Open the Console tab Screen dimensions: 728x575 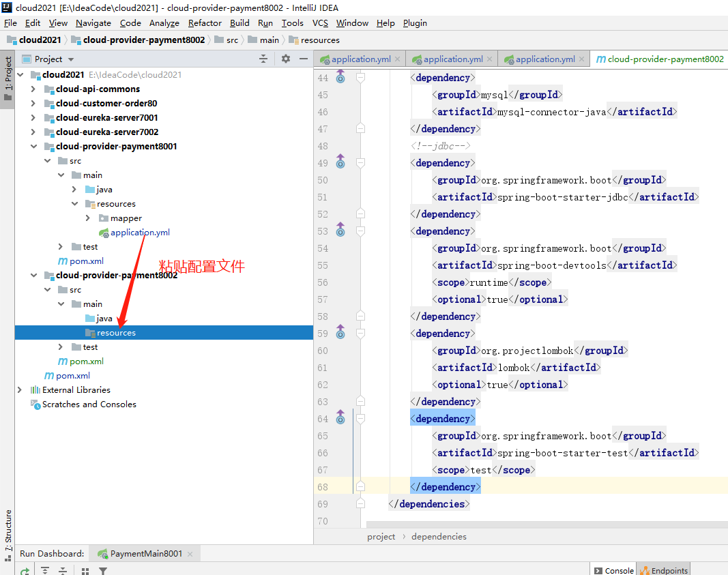point(614,570)
